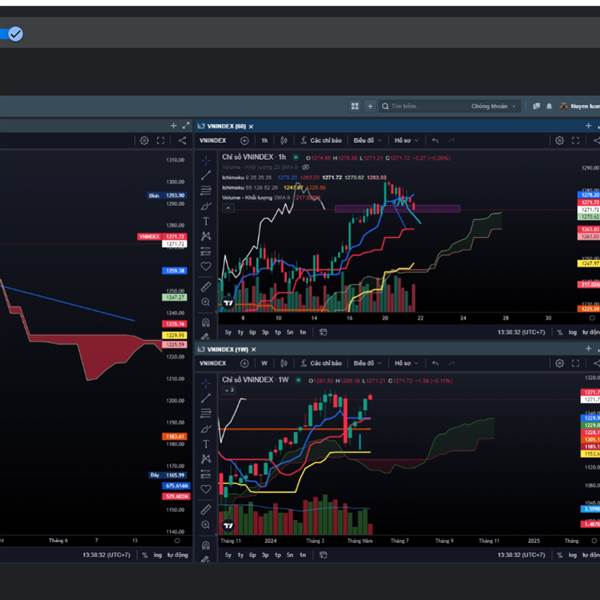600x600 pixels.
Task: Add a new tab in VNINDEX (60) panel
Action: tap(588, 126)
